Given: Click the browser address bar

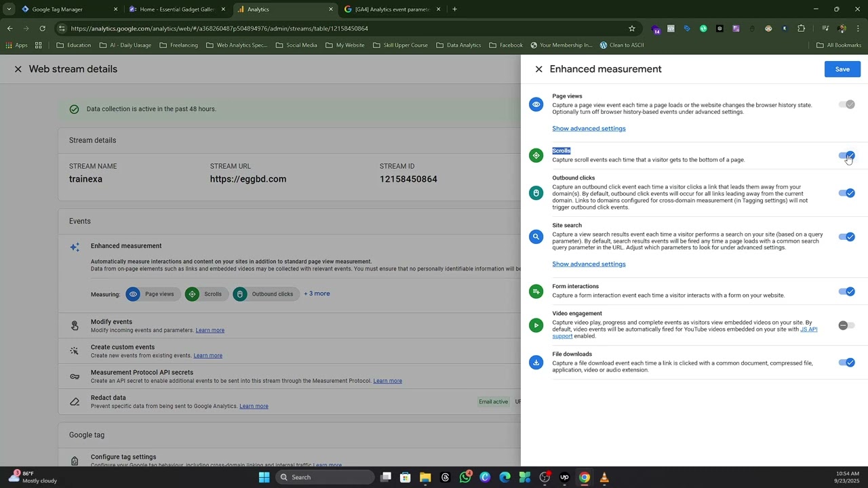Looking at the screenshot, I should pos(346,28).
